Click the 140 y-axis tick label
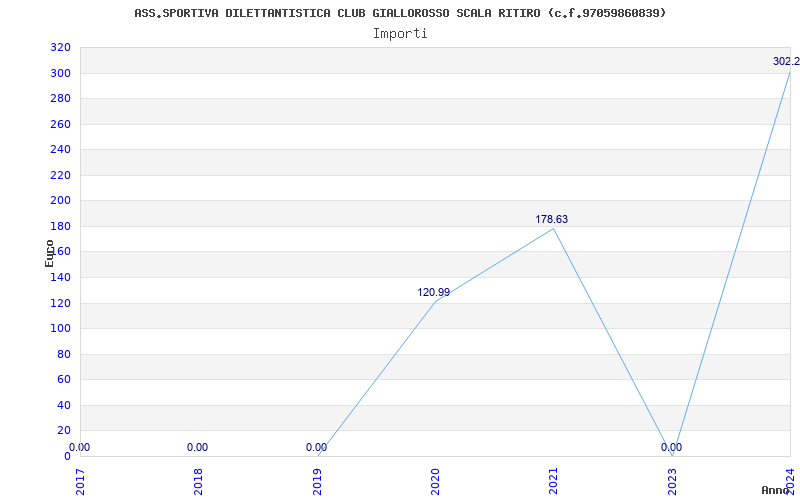Screen dimensions: 800x500 [x=60, y=278]
